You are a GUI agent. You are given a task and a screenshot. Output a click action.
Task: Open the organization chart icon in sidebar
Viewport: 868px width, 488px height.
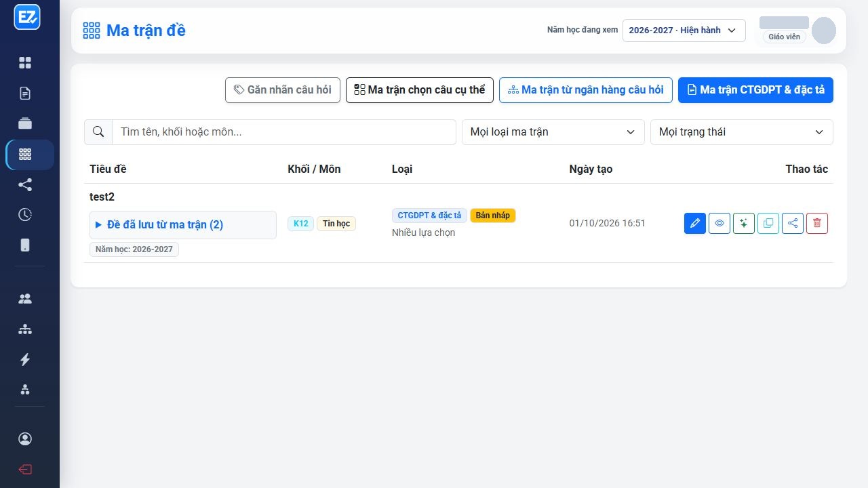25,329
